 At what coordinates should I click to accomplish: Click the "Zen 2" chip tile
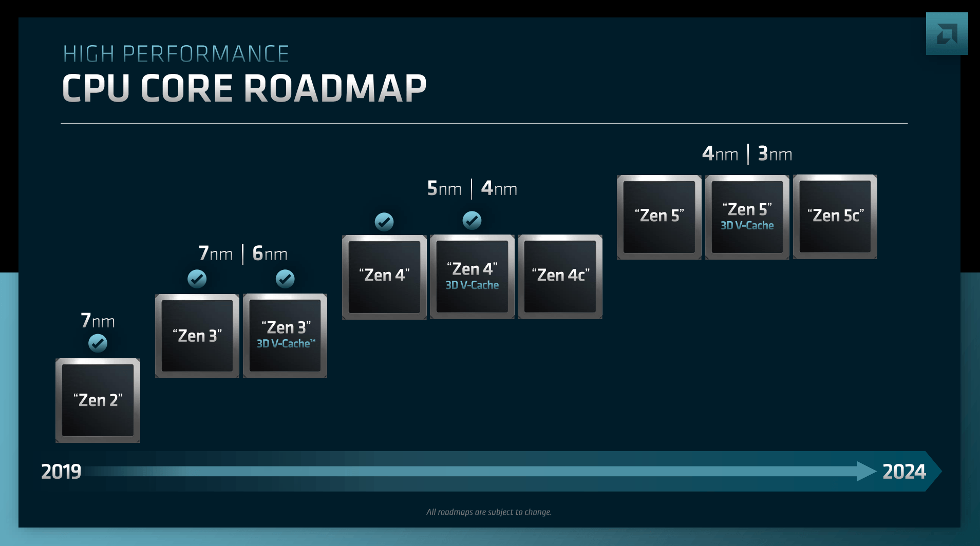(98, 400)
